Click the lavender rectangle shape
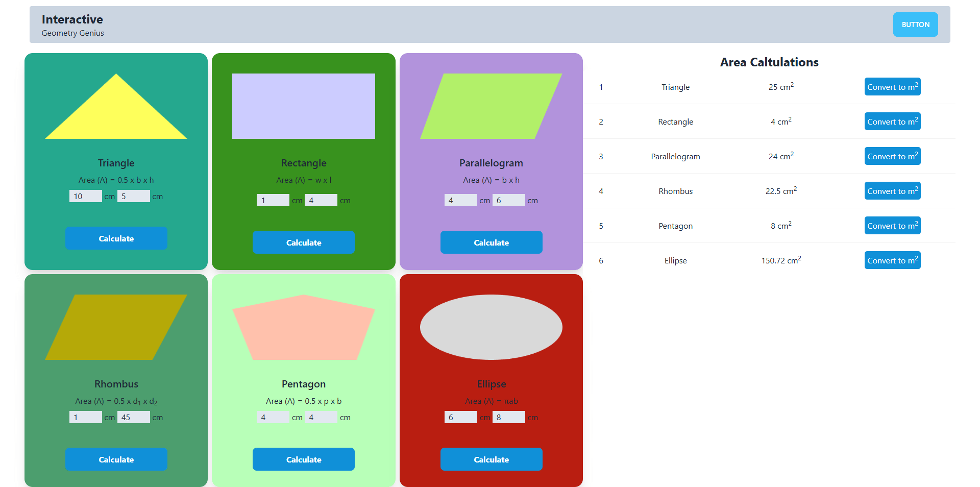Screen dimensions: 980x487 [303, 106]
